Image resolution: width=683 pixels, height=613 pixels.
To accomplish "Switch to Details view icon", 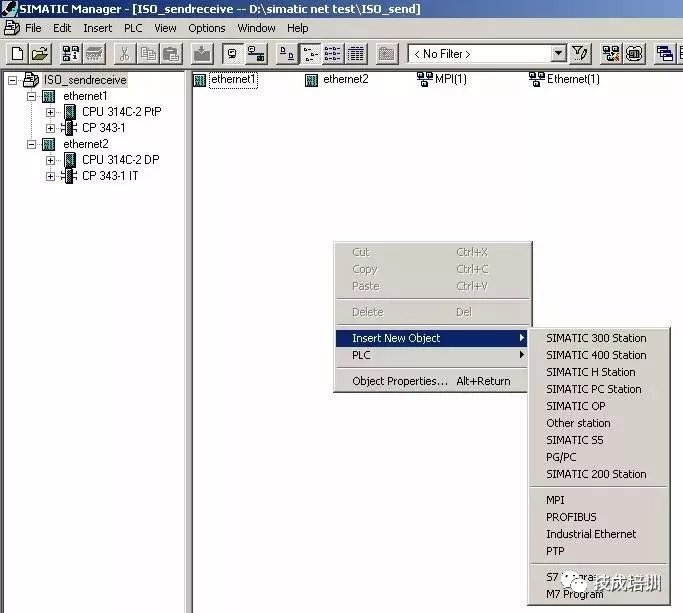I will click(356, 54).
